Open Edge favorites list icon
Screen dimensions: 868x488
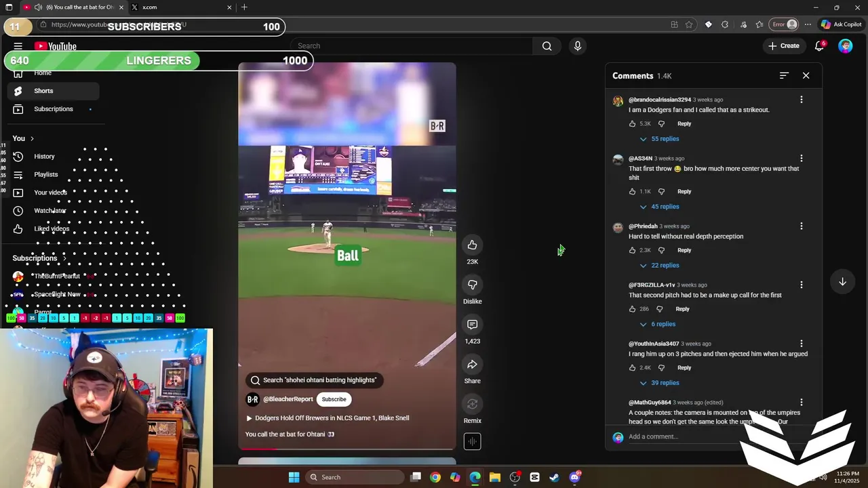tap(759, 24)
